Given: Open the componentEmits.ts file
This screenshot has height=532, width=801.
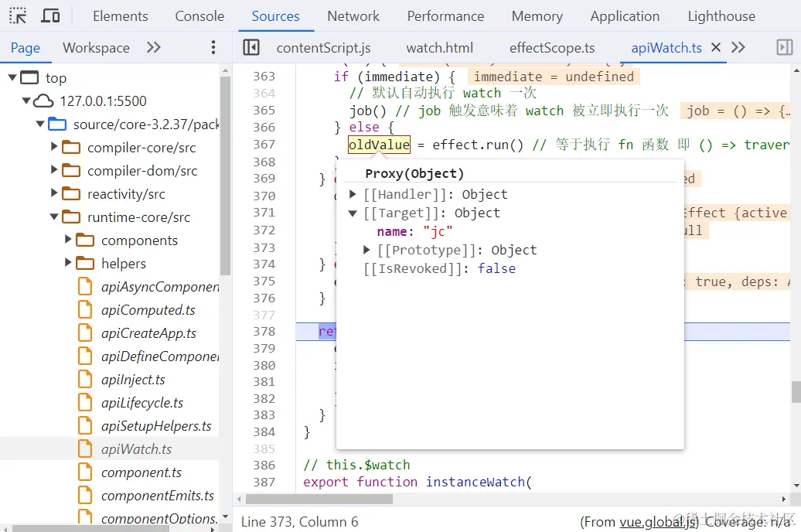Looking at the screenshot, I should tap(158, 496).
